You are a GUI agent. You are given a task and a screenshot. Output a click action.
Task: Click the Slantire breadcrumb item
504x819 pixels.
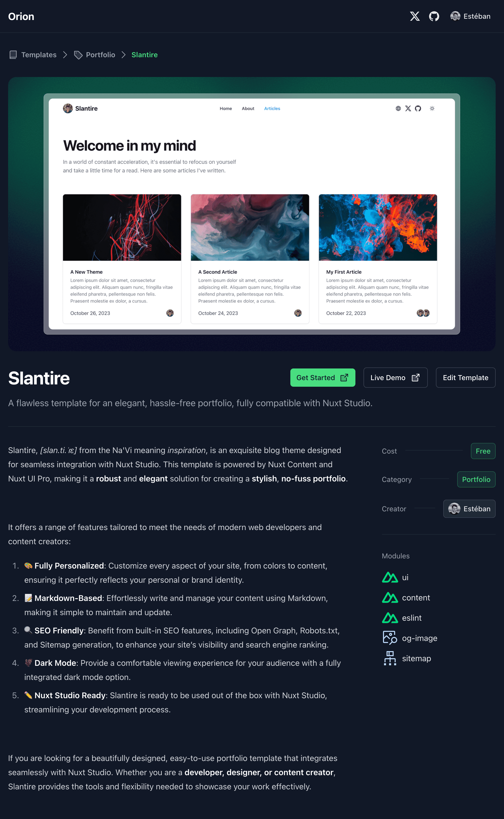point(145,54)
